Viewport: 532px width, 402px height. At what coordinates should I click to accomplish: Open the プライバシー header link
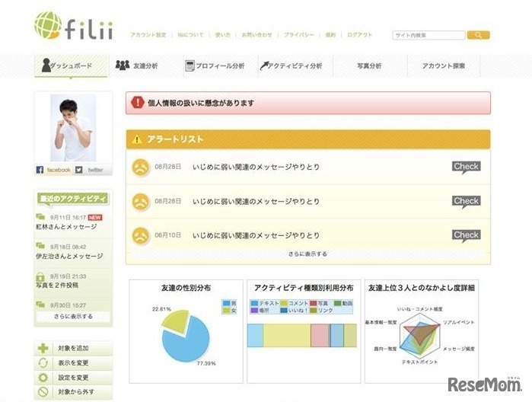(x=299, y=34)
